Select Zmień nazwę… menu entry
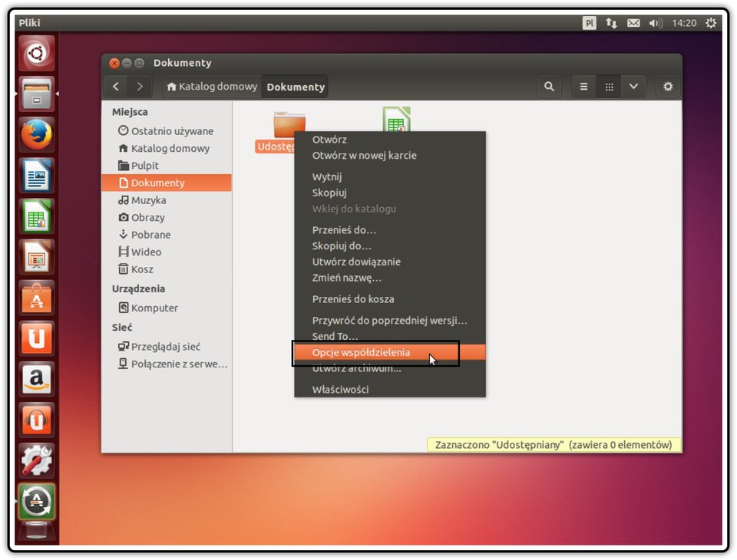 coord(390,278)
